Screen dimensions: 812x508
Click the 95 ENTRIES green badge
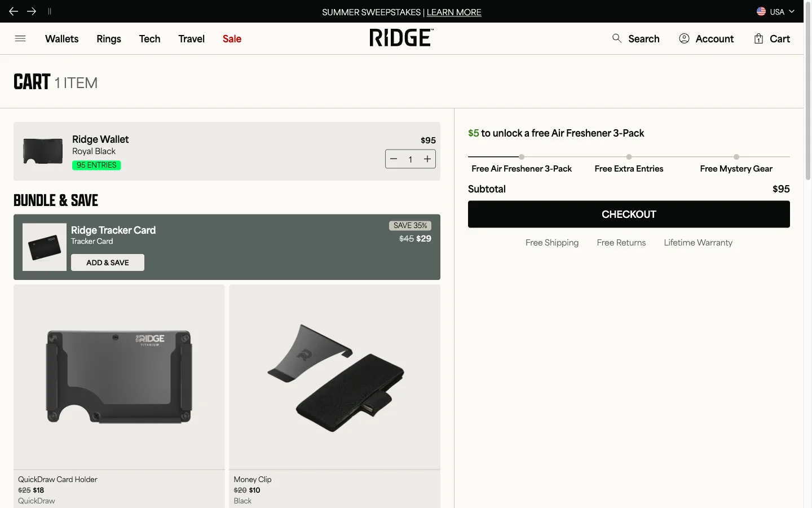[x=96, y=165]
